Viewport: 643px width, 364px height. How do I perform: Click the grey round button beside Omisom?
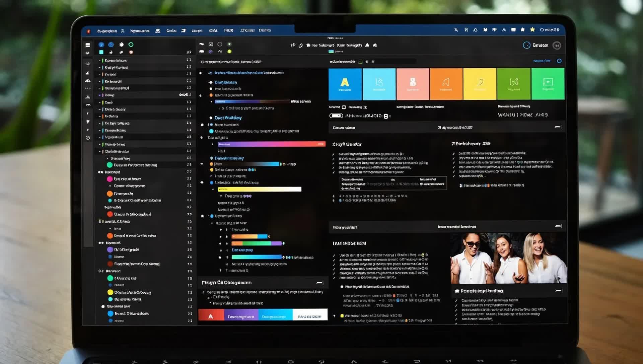pos(557,46)
